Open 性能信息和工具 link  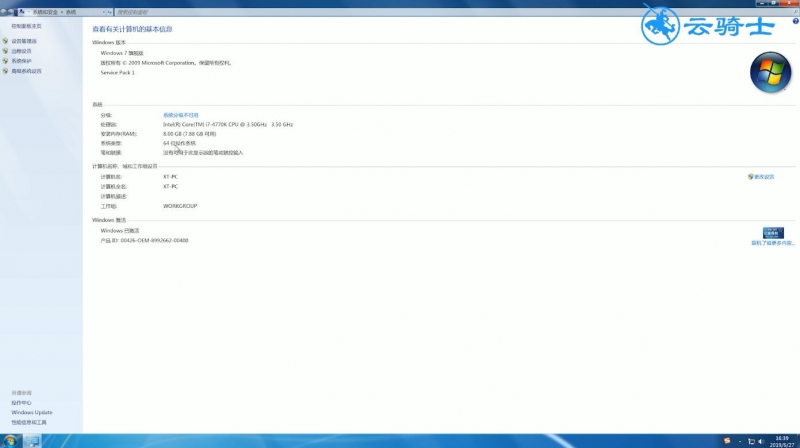tap(29, 422)
